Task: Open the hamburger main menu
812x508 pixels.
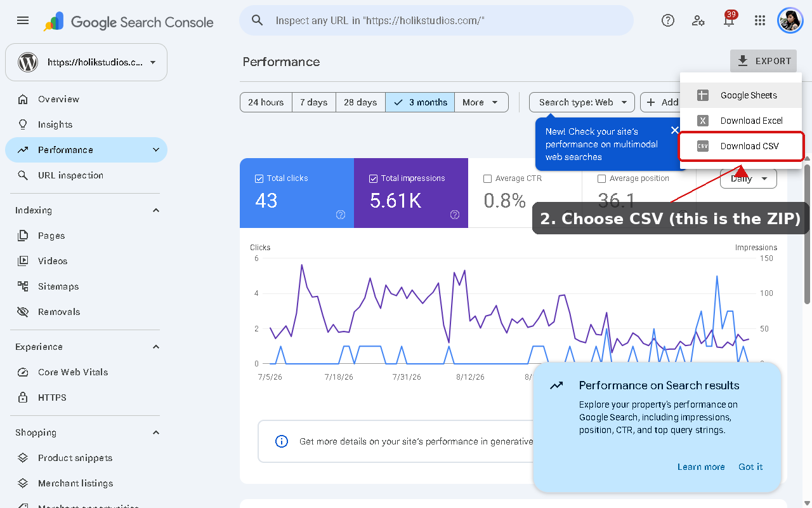Action: click(x=23, y=20)
